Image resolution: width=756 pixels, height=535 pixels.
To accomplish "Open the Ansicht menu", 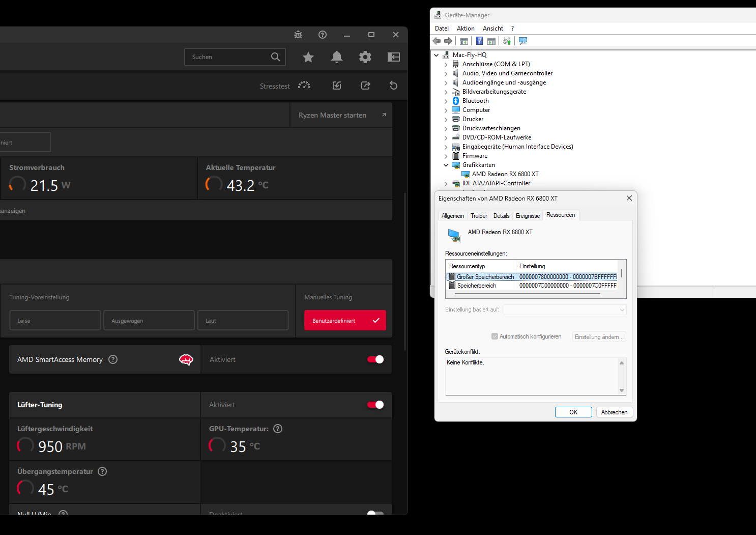I will click(493, 29).
